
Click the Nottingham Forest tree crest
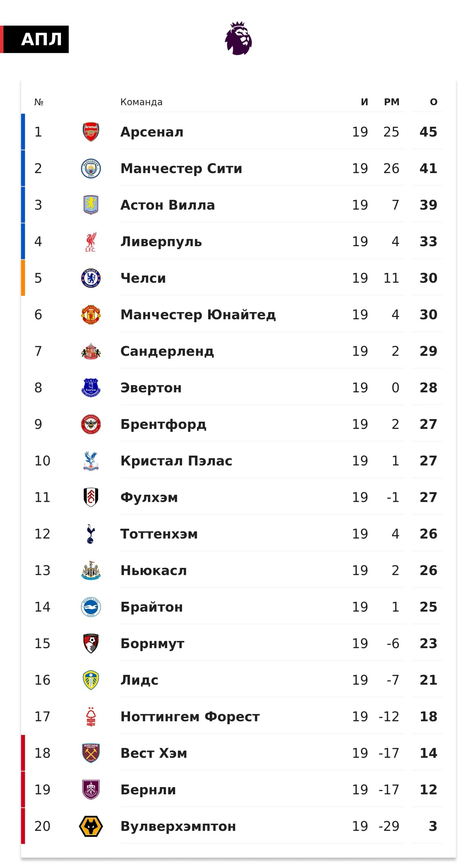[x=91, y=716]
